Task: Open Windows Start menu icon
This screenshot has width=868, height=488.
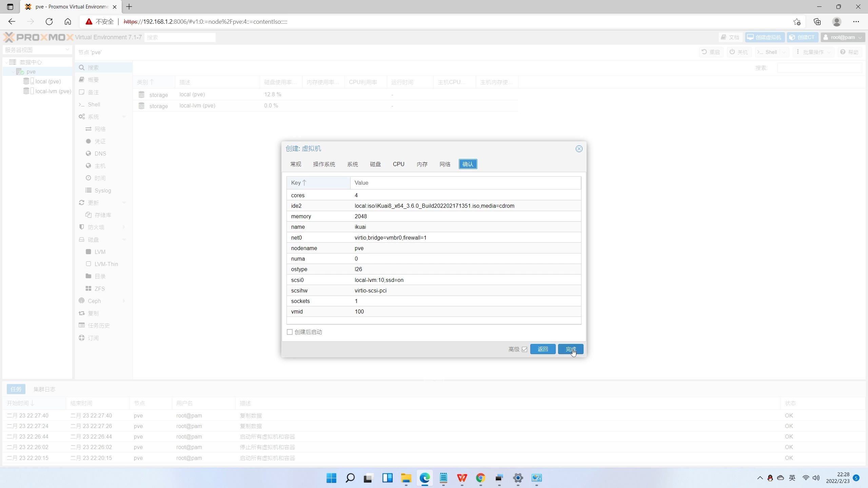Action: click(x=331, y=478)
